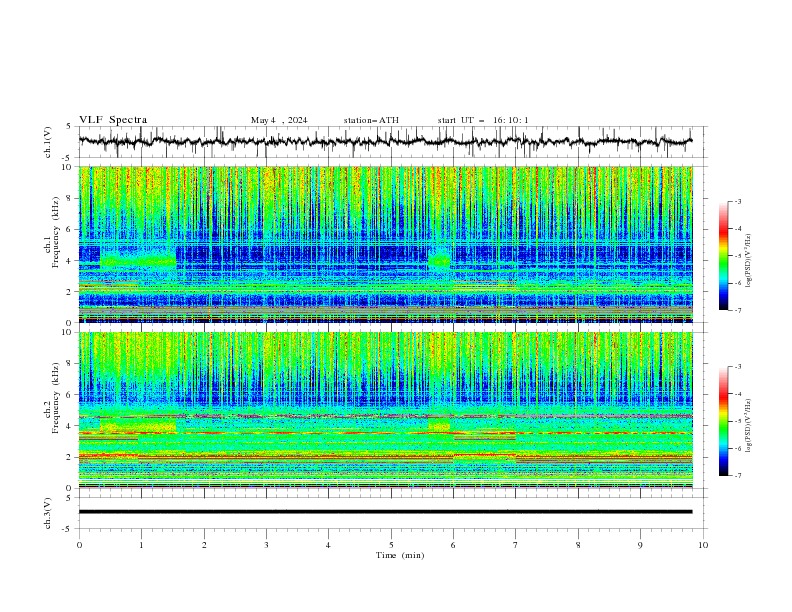Click the "ch.2 Frequency (kHz)" axis label
The height and width of the screenshot is (612, 792).
click(x=52, y=398)
